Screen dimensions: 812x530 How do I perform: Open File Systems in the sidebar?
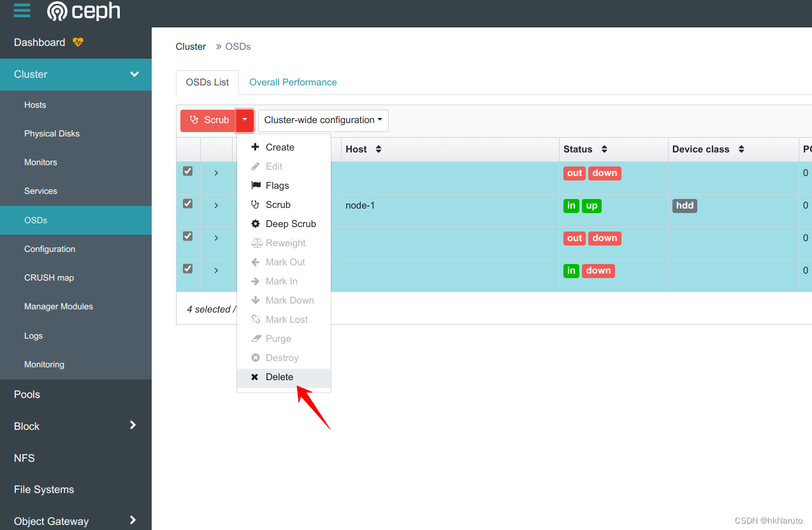point(76,490)
